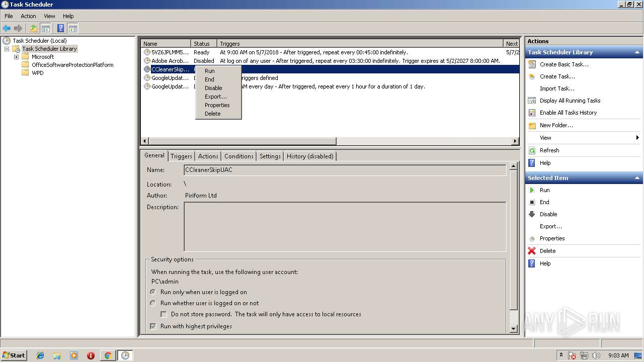The height and width of the screenshot is (362, 644).
Task: Switch to the History (disabled) tab
Action: pyautogui.click(x=310, y=156)
